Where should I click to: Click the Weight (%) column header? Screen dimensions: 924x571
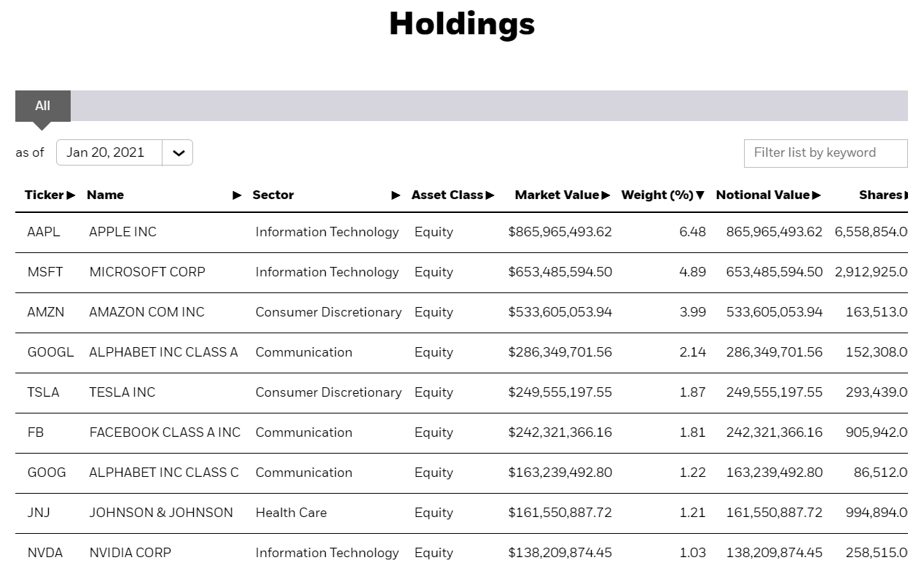pyautogui.click(x=657, y=195)
